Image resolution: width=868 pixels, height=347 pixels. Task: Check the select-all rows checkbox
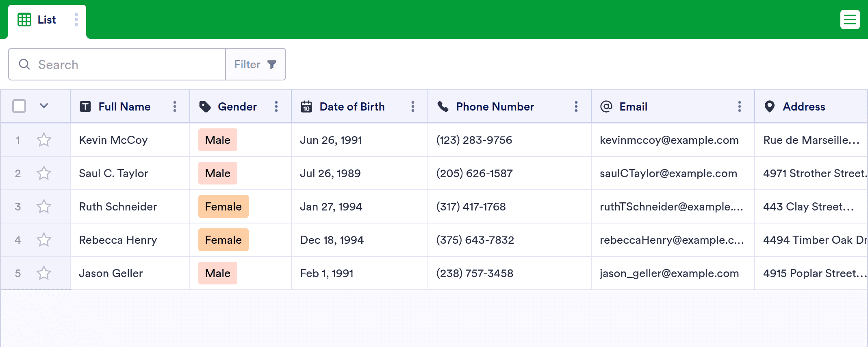coord(19,106)
